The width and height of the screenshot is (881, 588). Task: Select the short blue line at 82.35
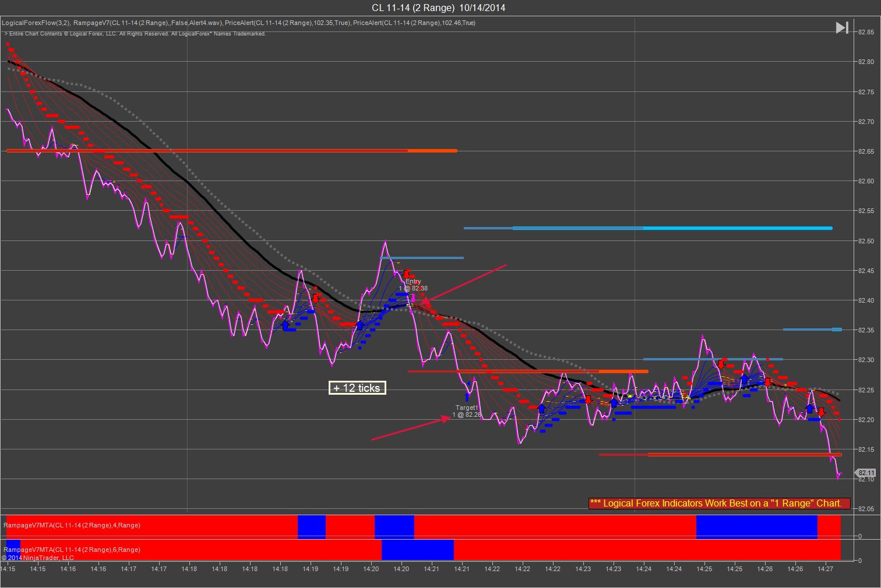[812, 330]
